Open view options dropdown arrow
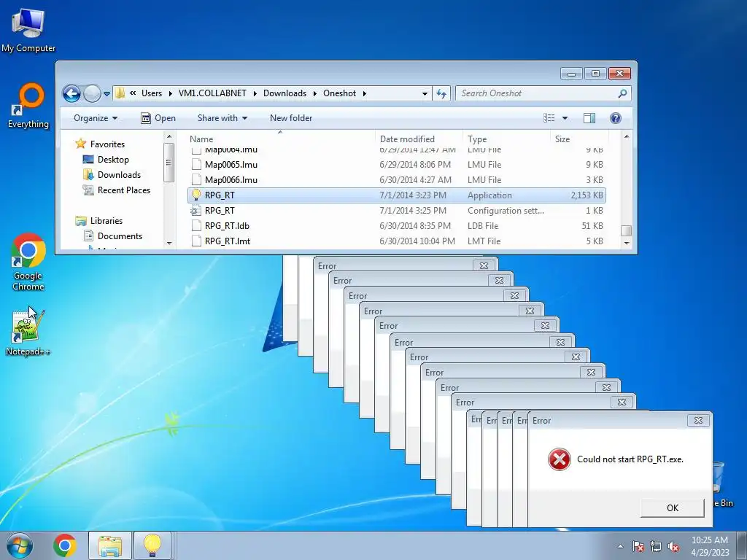 point(565,118)
